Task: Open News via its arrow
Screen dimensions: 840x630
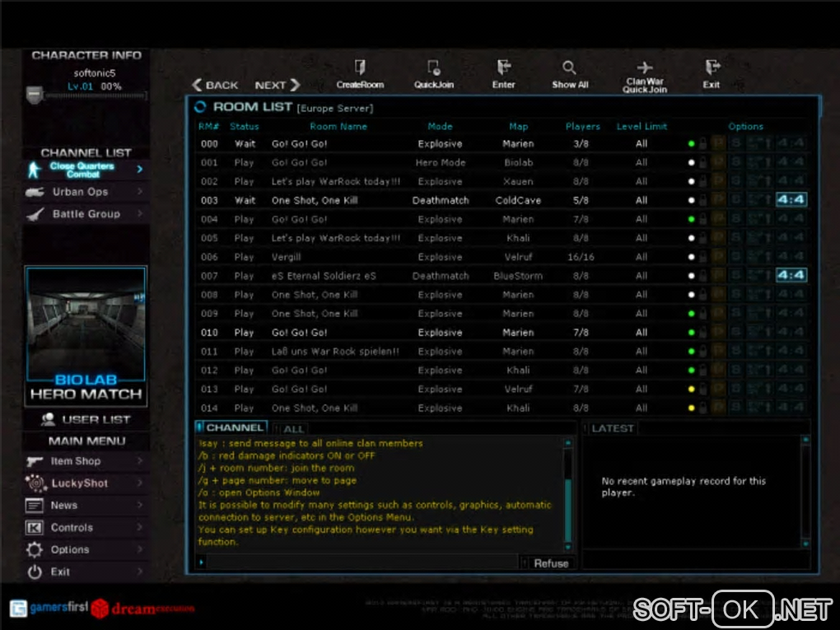Action: 140,505
